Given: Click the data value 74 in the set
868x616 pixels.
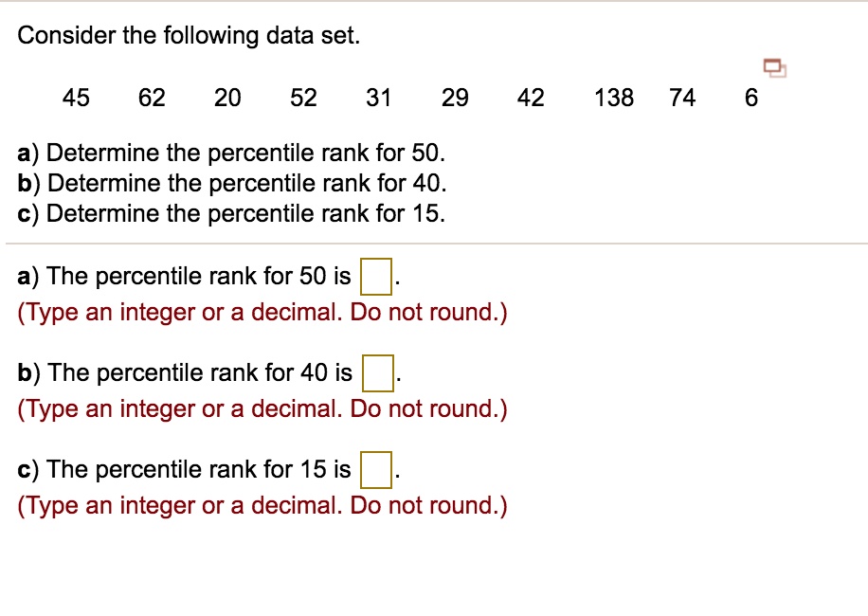Looking at the screenshot, I should 682,98.
